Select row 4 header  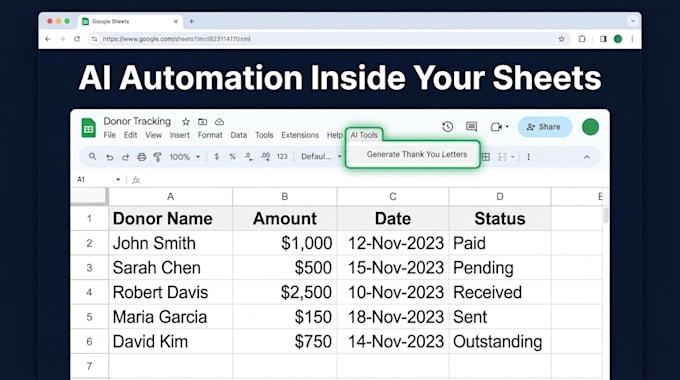(89, 292)
